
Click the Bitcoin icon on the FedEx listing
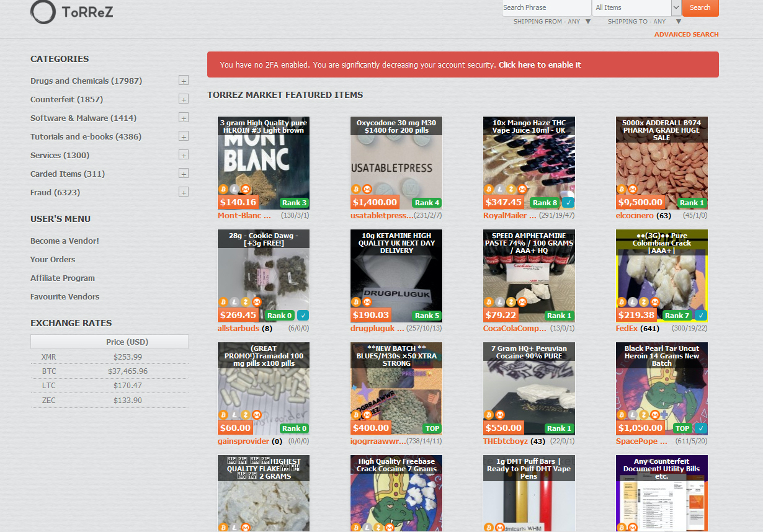[x=622, y=302]
